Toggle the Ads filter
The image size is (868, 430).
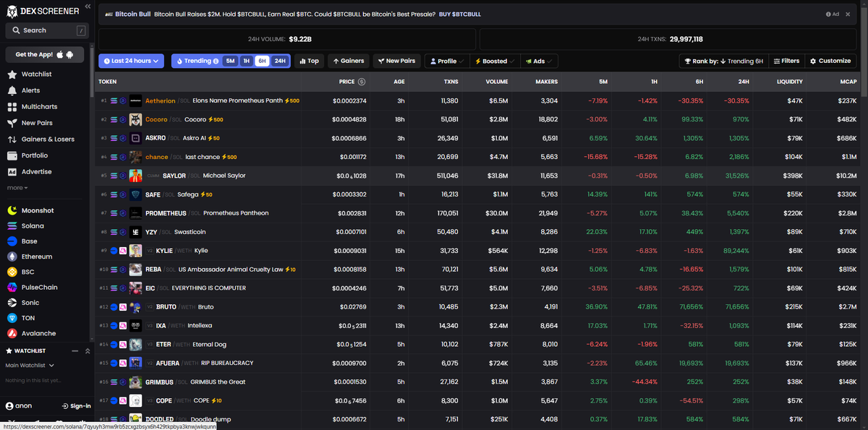pos(539,61)
